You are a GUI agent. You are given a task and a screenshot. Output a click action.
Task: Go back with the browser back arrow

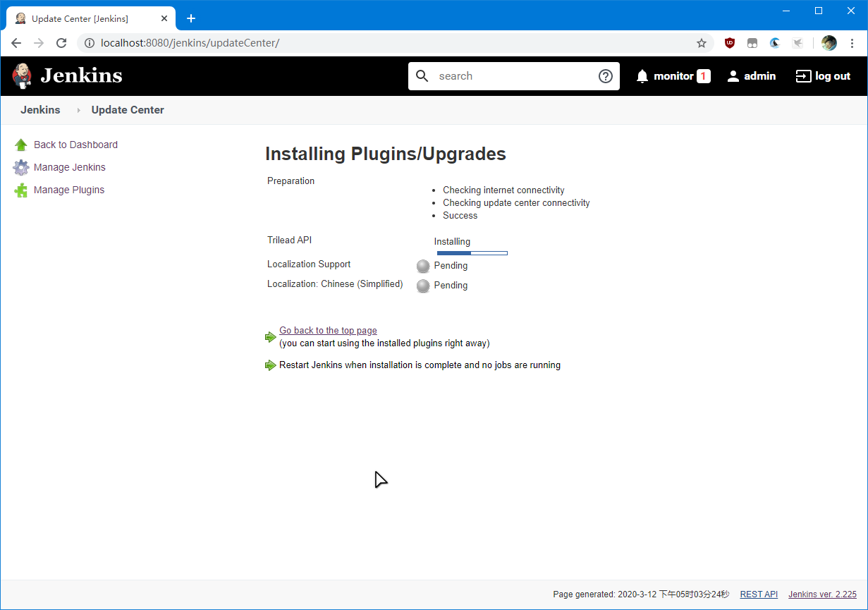tap(16, 43)
